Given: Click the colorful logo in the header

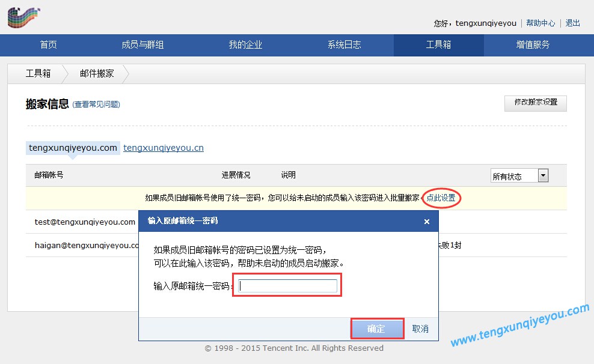Looking at the screenshot, I should (23, 17).
